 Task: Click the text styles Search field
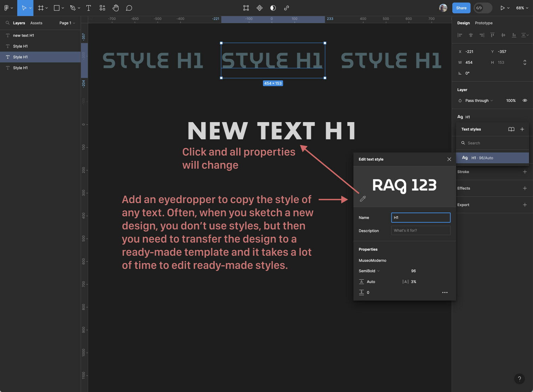(x=492, y=143)
